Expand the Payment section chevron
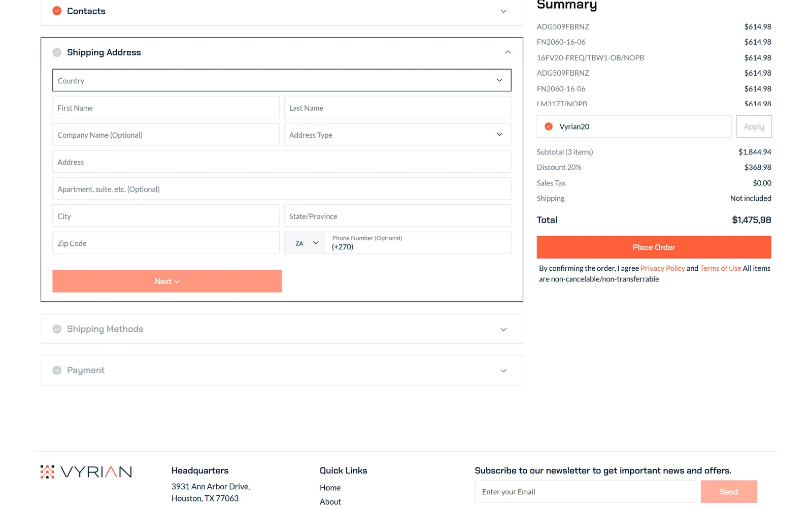812x508 pixels. pos(503,371)
